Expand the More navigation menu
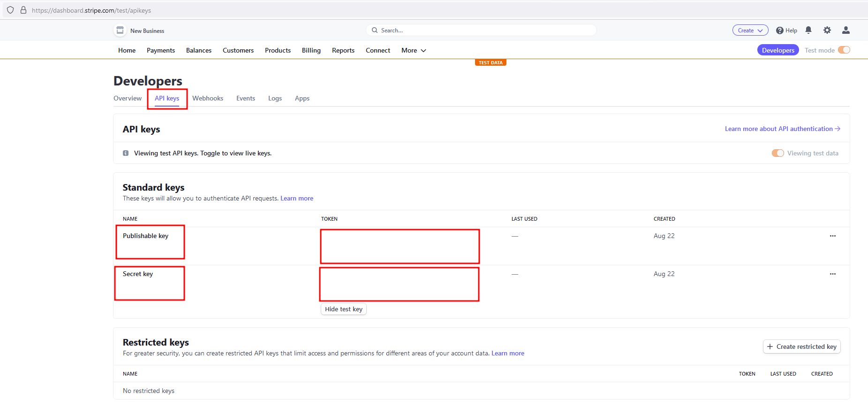Screen dimensions: 868x408 [414, 50]
